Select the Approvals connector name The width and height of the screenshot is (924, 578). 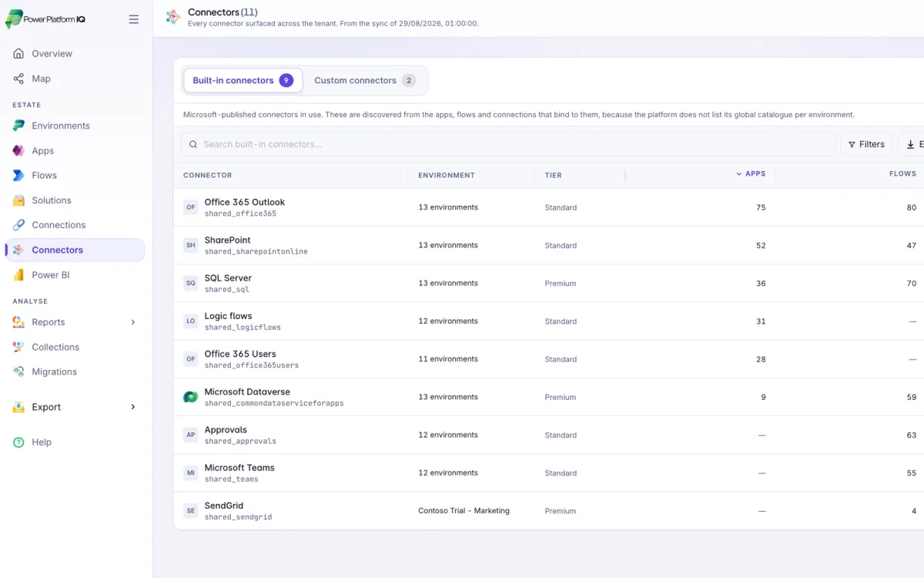coord(226,430)
